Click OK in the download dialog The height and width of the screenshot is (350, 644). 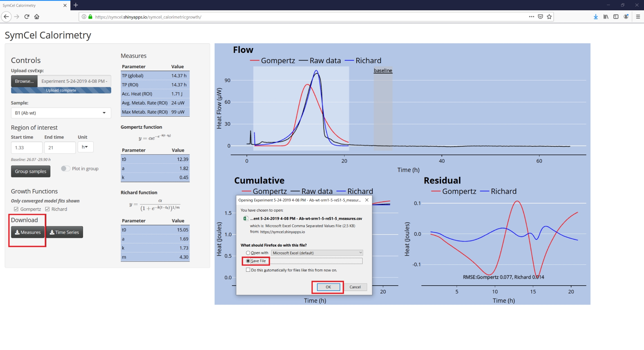[x=328, y=287]
